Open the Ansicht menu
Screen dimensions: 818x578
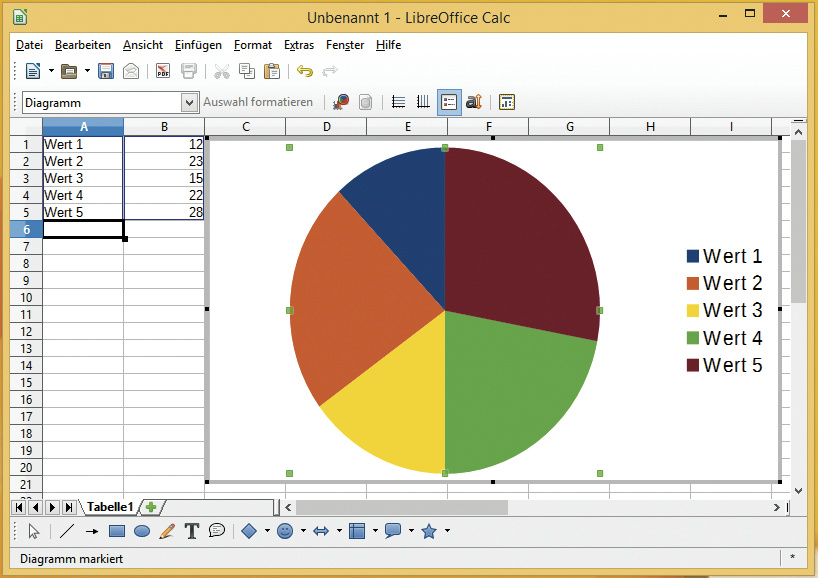(x=143, y=45)
